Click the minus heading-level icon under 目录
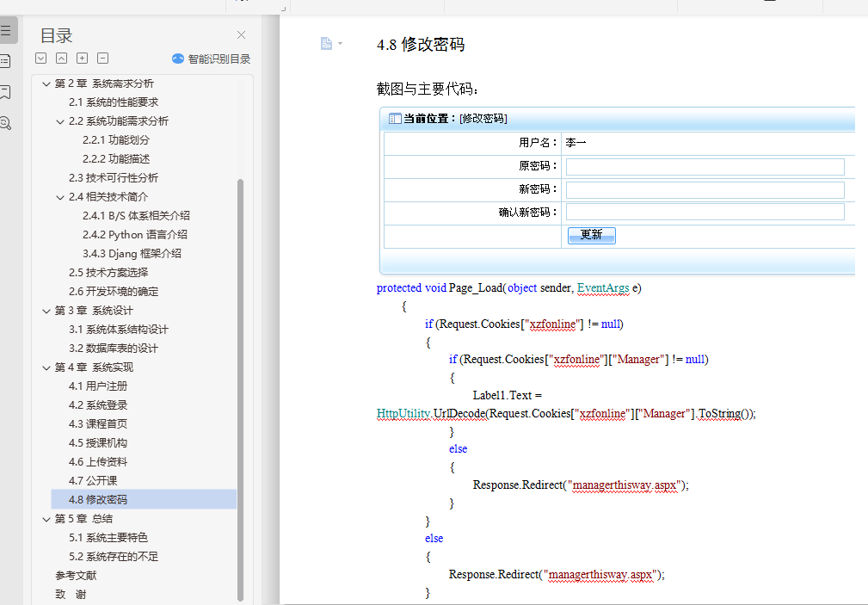868x605 pixels. click(102, 59)
